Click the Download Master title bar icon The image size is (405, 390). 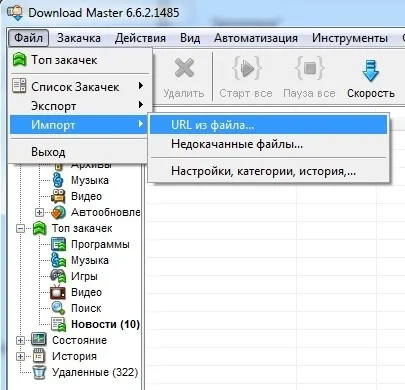click(x=14, y=13)
